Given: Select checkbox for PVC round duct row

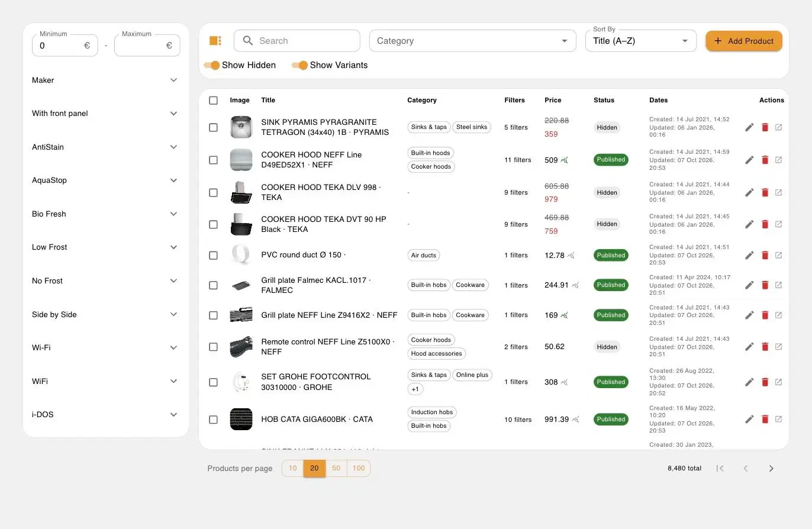Looking at the screenshot, I should click(x=213, y=255).
